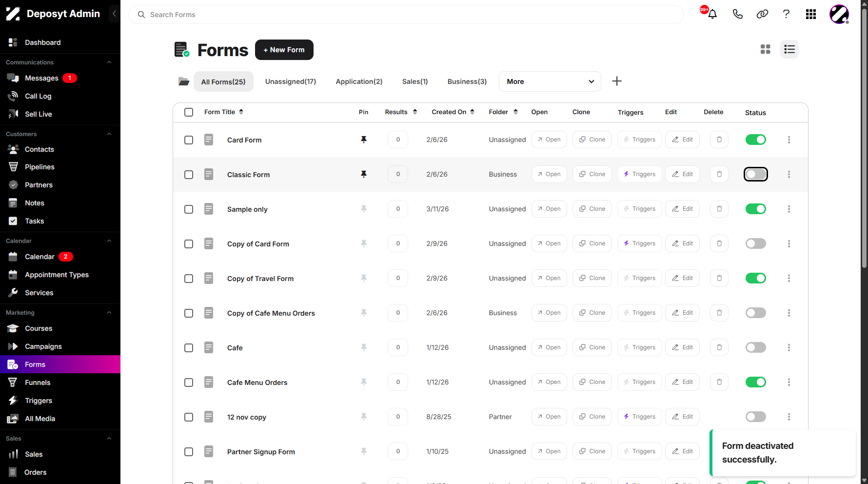Deactivate the Card Form status toggle

pyautogui.click(x=756, y=140)
